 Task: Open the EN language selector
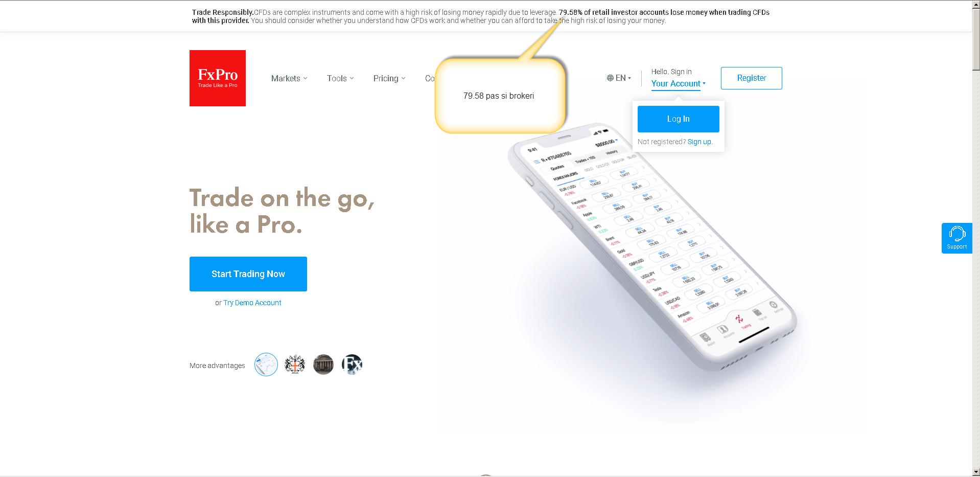tap(619, 78)
